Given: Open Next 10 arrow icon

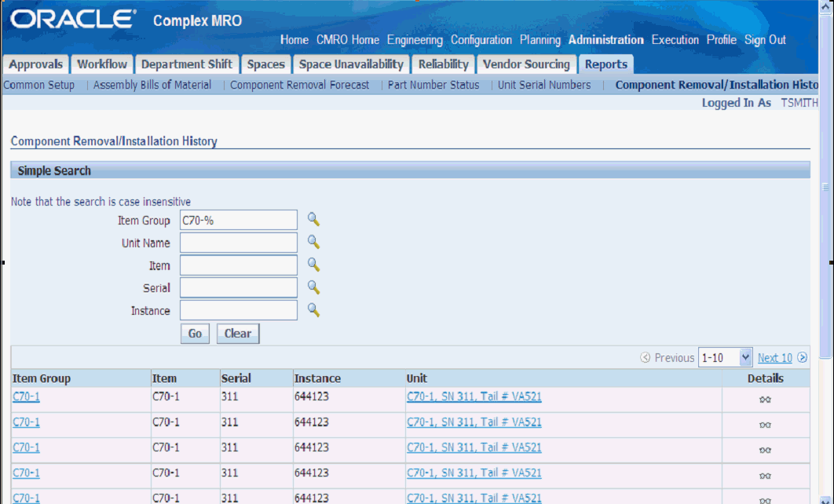Looking at the screenshot, I should [802, 358].
